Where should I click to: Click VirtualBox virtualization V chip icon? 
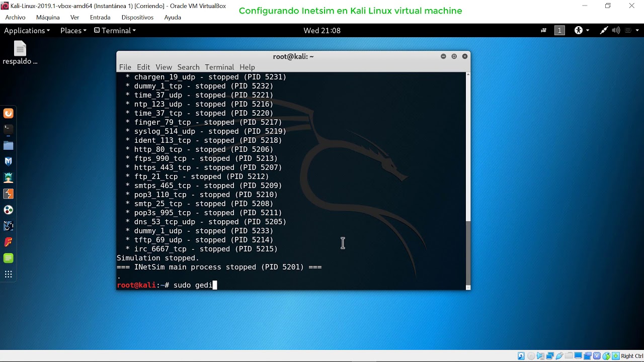click(597, 356)
